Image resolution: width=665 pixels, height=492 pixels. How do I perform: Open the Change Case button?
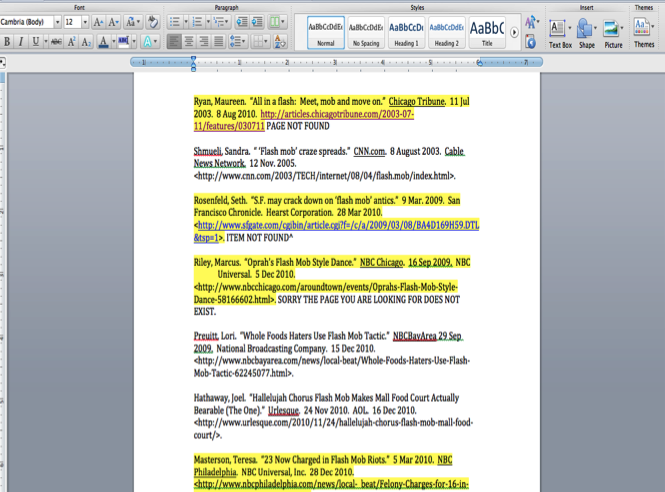click(x=133, y=22)
